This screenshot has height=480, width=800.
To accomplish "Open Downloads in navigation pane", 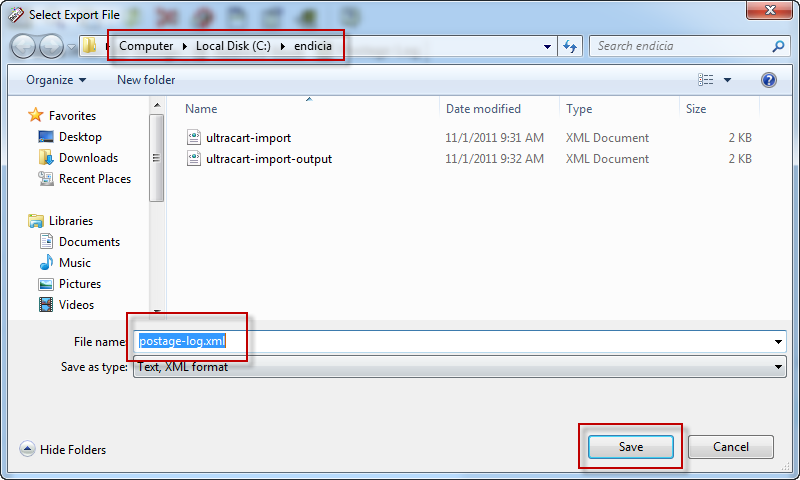I will coord(88,158).
